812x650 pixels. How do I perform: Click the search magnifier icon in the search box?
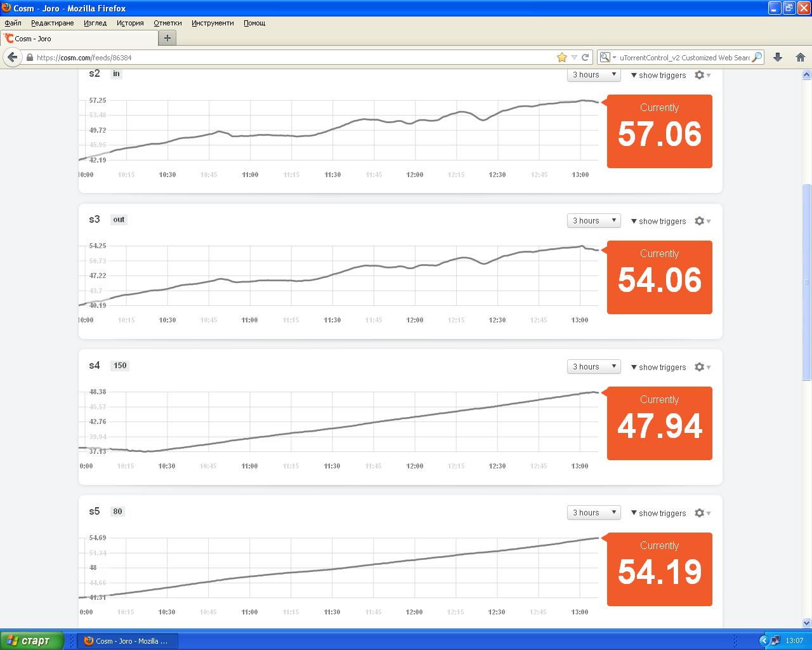pos(757,57)
